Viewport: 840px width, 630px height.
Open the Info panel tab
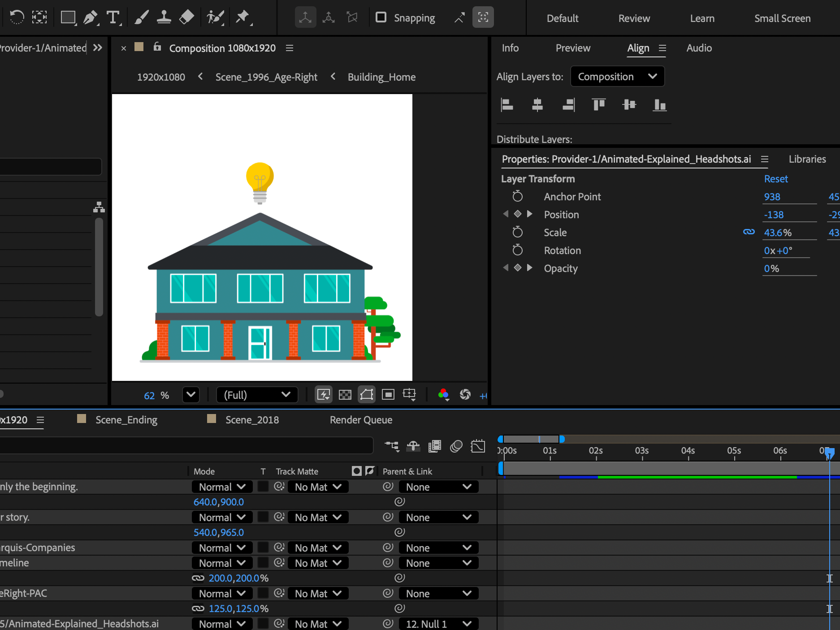tap(510, 48)
